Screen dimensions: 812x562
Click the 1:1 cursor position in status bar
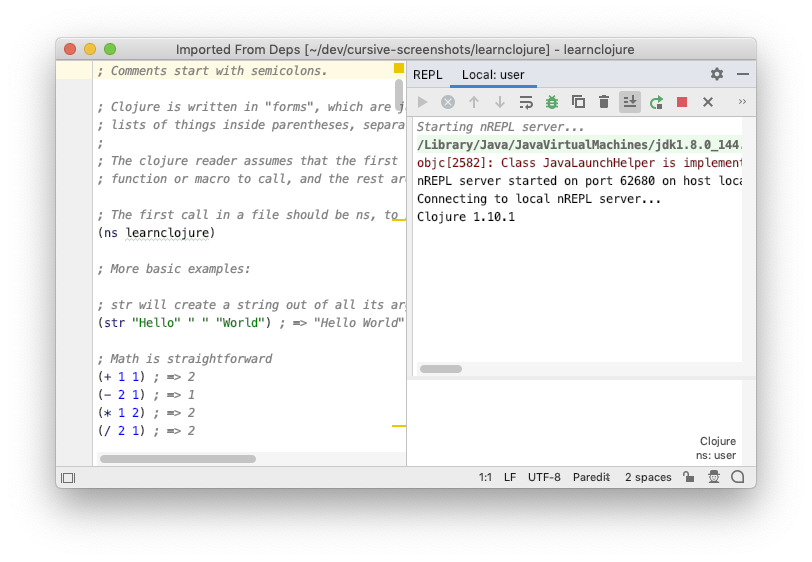485,477
